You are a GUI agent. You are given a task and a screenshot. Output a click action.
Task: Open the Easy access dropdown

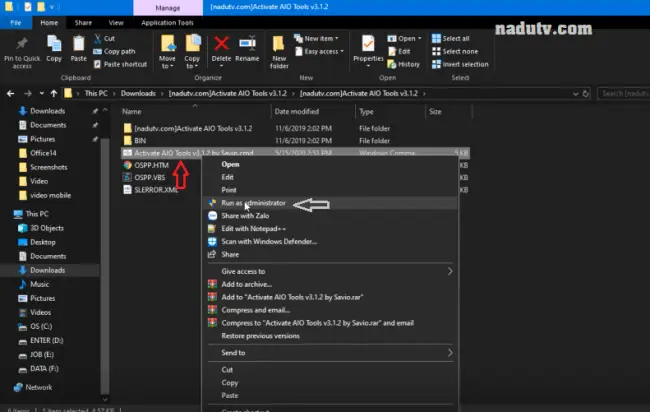click(x=319, y=51)
